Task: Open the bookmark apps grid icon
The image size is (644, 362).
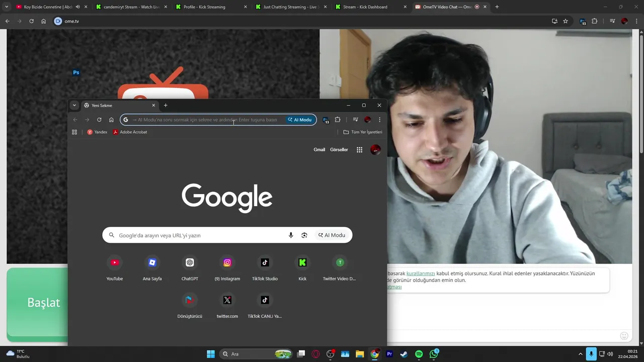Action: pos(74,132)
